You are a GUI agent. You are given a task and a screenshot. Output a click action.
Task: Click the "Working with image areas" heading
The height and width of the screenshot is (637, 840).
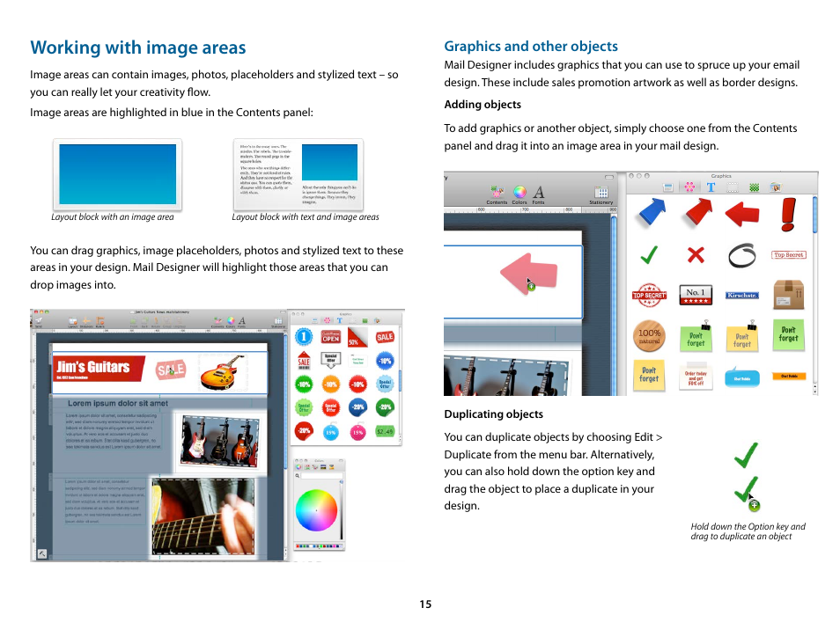138,48
